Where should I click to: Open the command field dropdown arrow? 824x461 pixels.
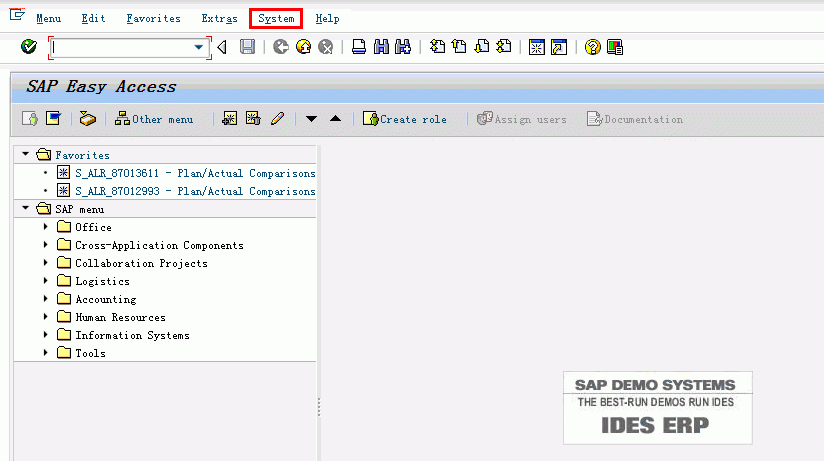199,47
